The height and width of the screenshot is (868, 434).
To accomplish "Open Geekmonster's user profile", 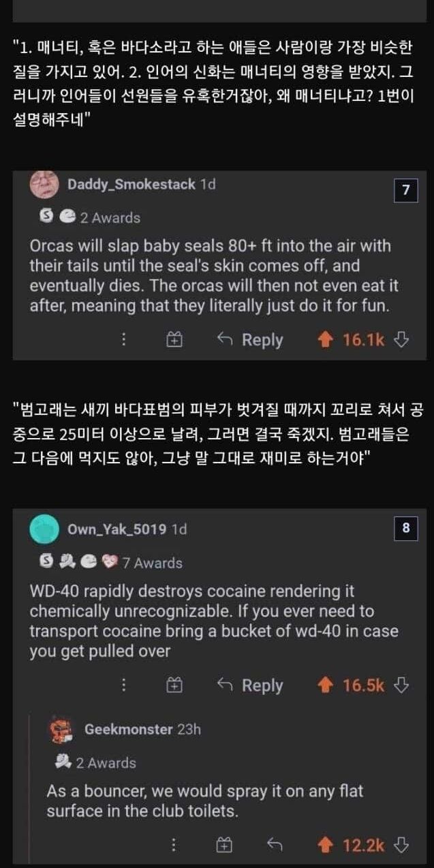I will [128, 729].
